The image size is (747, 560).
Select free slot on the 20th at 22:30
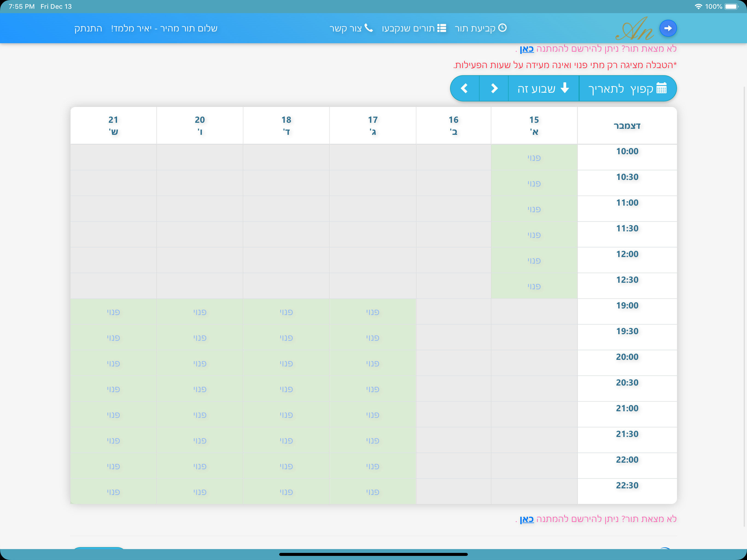[200, 491]
